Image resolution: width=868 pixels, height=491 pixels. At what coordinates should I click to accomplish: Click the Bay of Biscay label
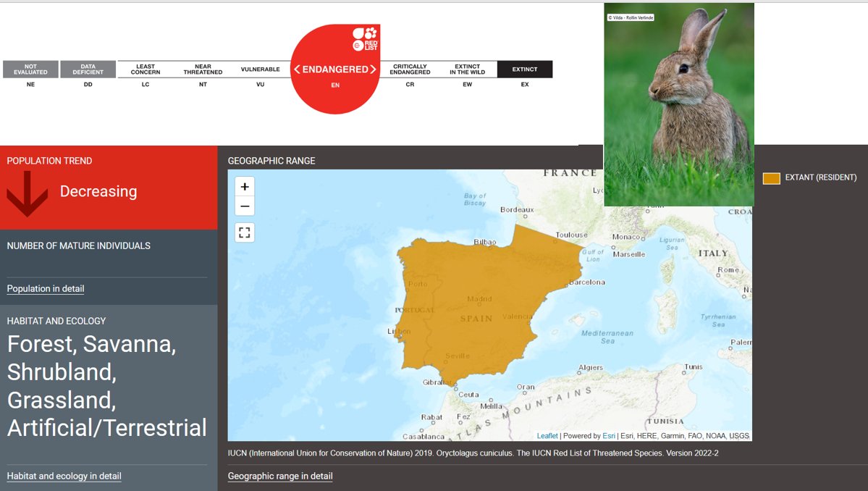click(x=475, y=199)
